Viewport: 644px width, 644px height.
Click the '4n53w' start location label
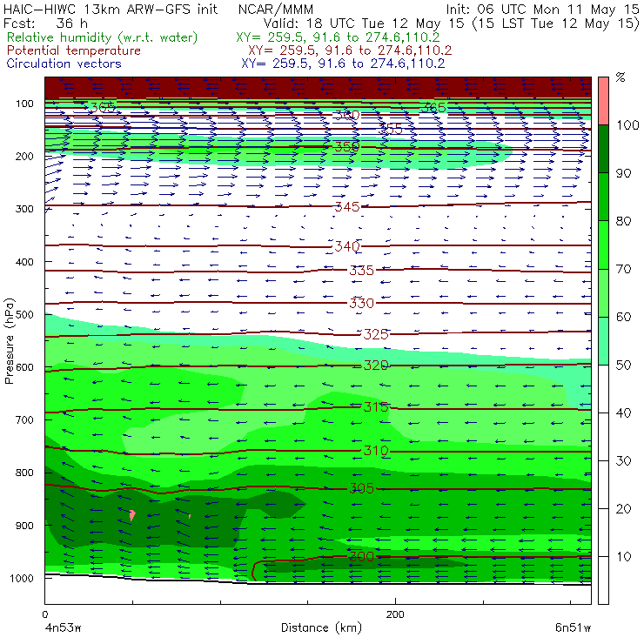[62, 628]
